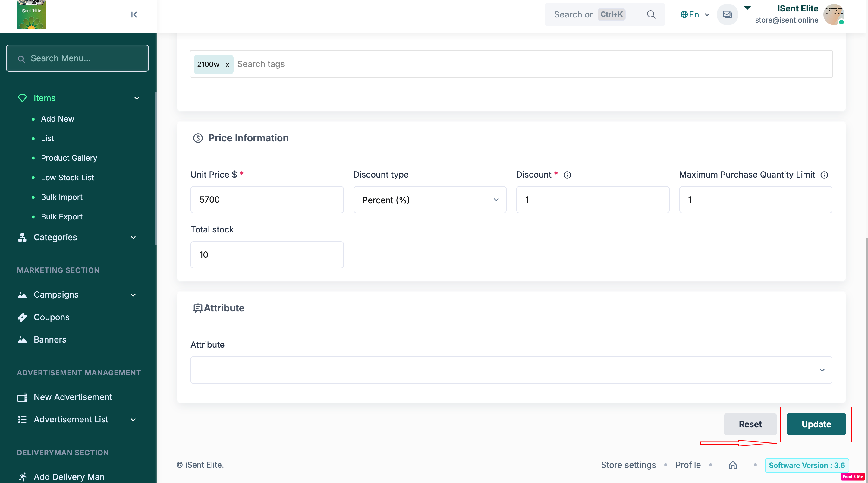The height and width of the screenshot is (483, 868).
Task: Click the home icon in footer
Action: click(733, 465)
